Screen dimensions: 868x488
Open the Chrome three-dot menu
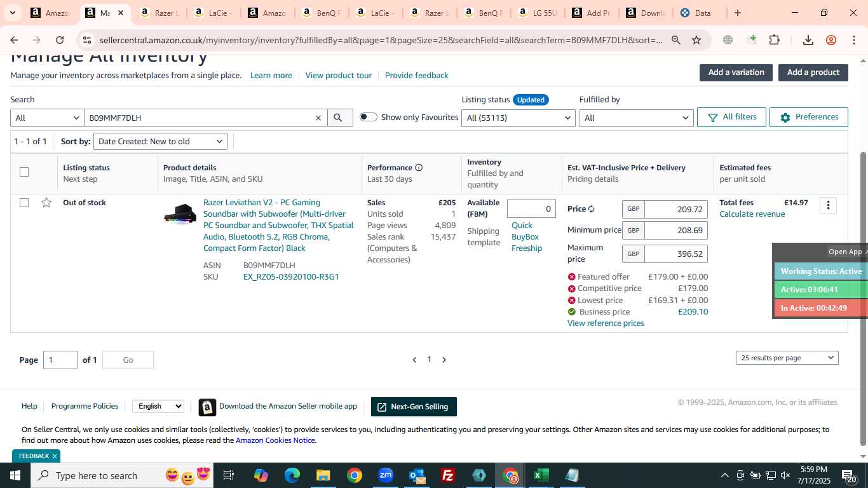(853, 40)
